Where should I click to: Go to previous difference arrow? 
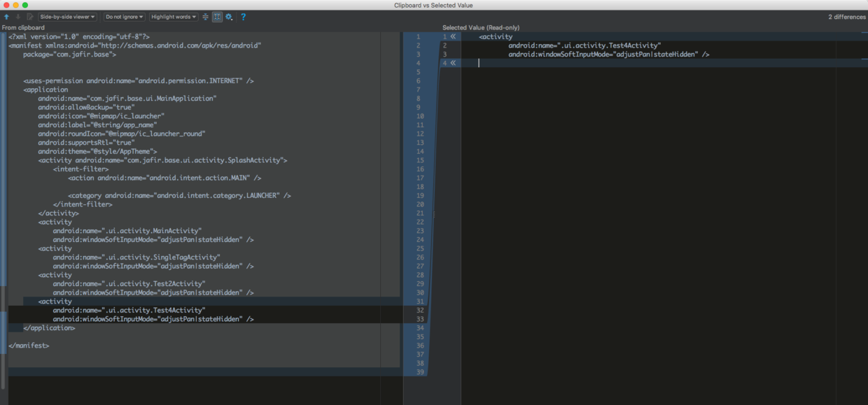(x=6, y=17)
